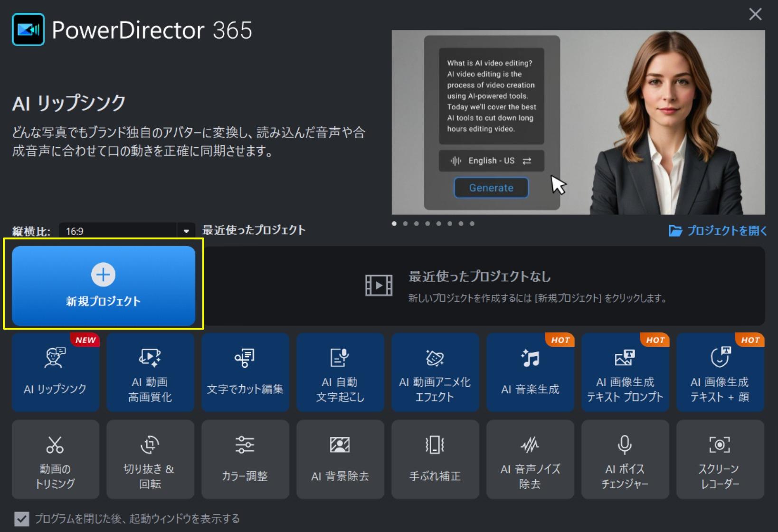
Task: Click the AI lip sync promo banner image
Action: [578, 122]
